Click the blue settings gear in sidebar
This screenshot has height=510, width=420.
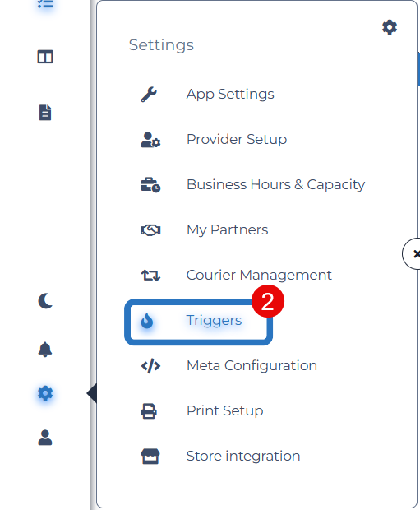pyautogui.click(x=45, y=393)
